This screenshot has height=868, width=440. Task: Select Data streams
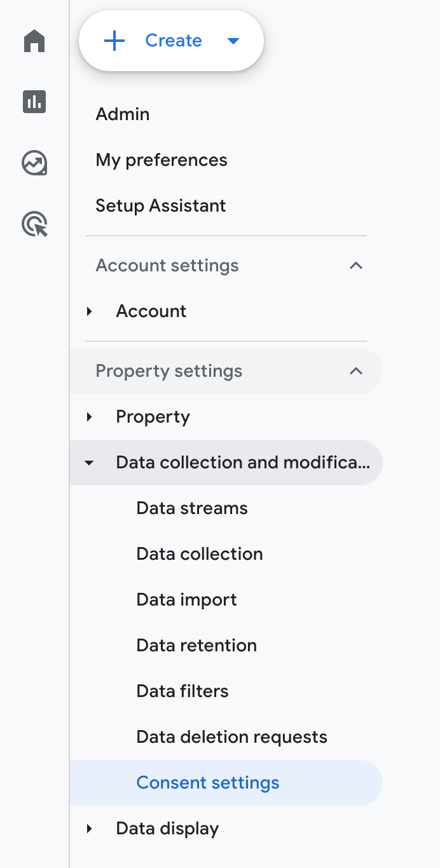click(x=192, y=508)
